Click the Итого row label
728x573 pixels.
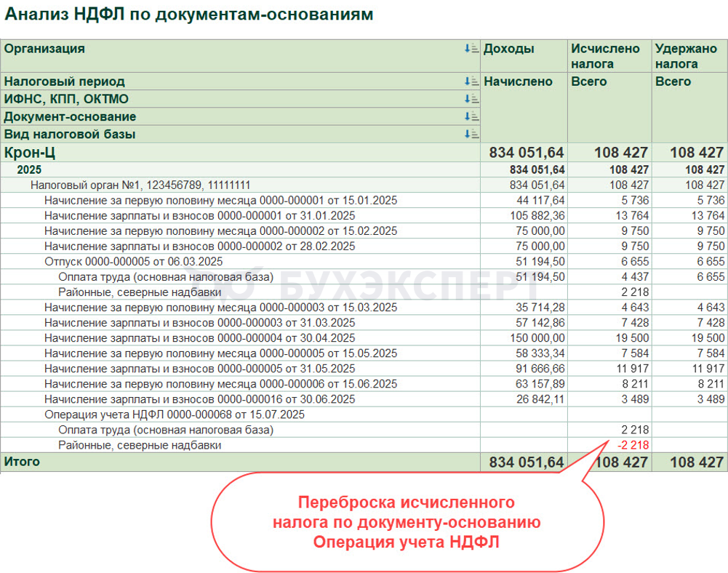(x=22, y=462)
